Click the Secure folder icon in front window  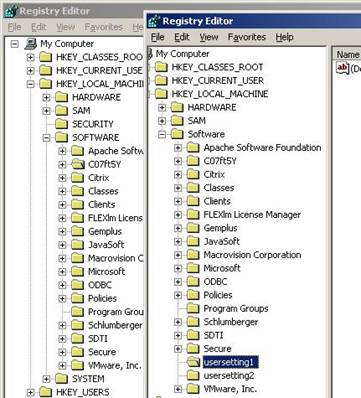tap(193, 349)
